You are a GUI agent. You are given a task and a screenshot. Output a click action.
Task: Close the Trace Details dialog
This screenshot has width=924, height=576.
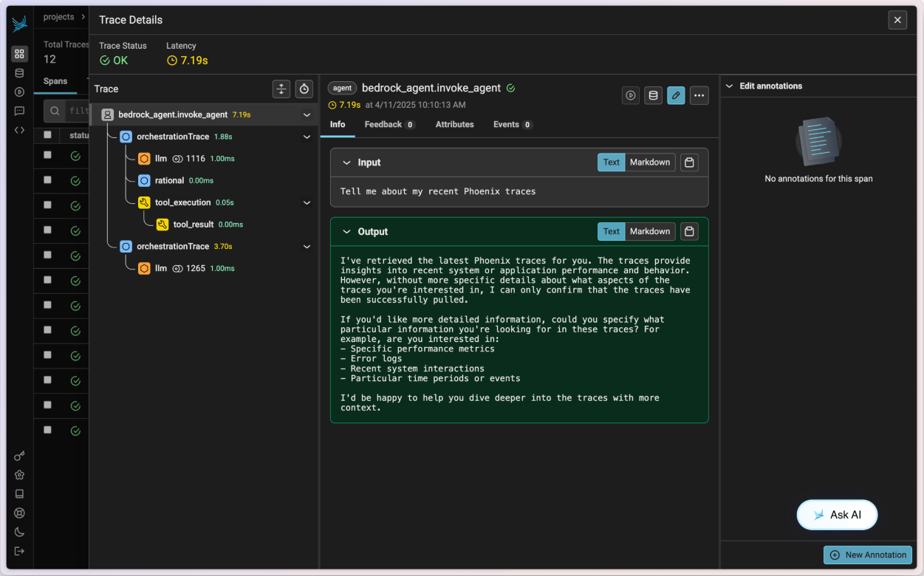click(x=897, y=20)
